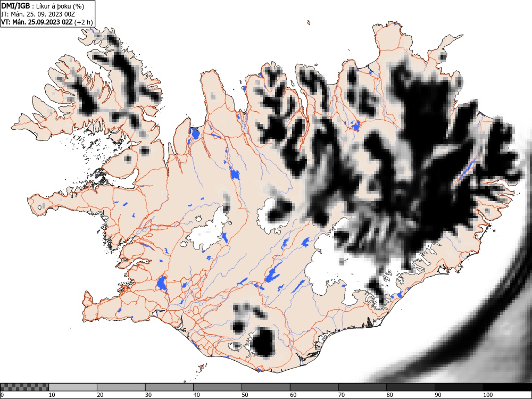The image size is (532, 399).
Task: Click the title text "DMI/IGB : Líkur á þoku (%)"
Action: (x=43, y=6)
